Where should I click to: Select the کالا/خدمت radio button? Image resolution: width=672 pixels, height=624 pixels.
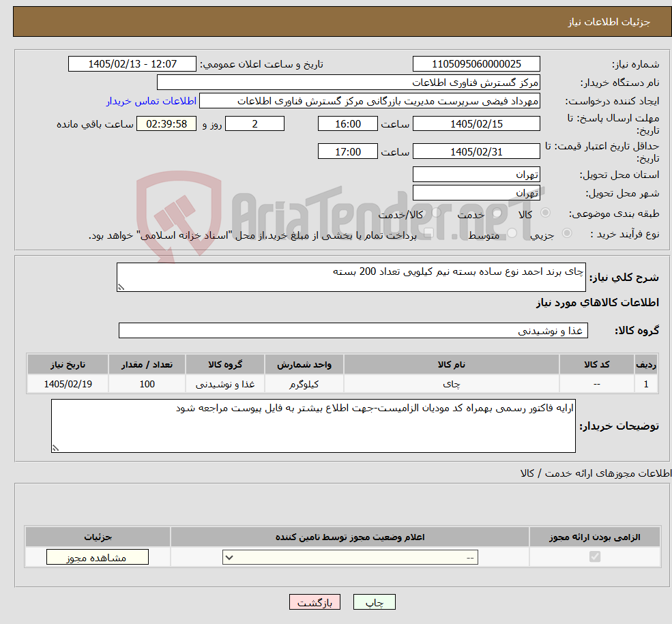436,212
